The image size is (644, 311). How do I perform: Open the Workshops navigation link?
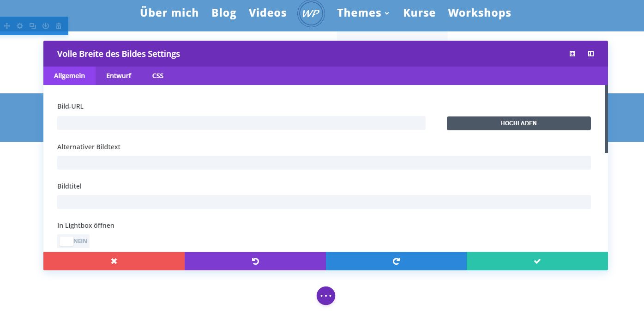[479, 13]
